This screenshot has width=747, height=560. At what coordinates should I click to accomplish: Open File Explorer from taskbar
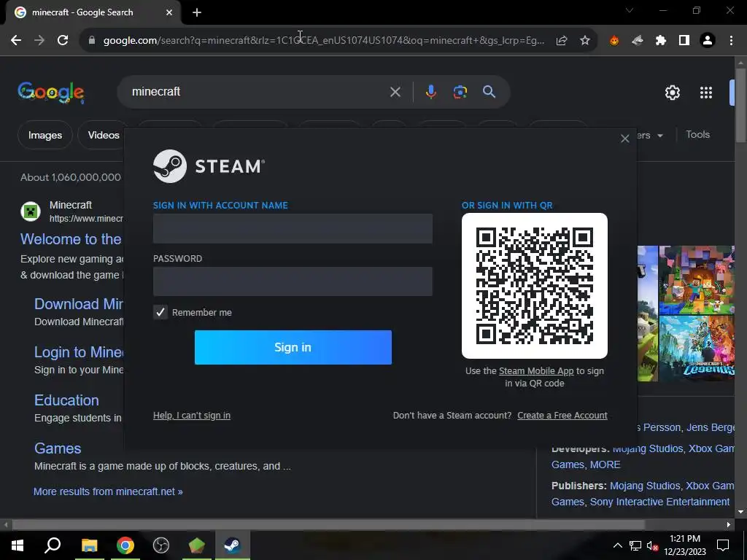pyautogui.click(x=89, y=545)
